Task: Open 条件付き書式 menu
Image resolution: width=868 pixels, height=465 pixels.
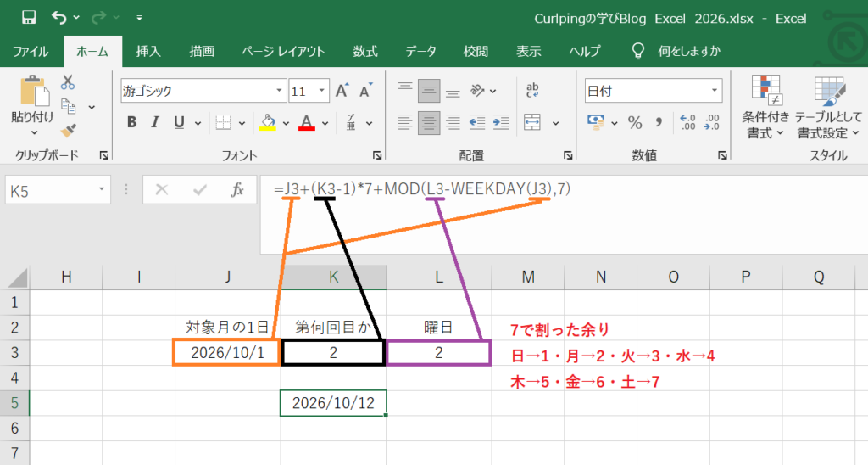Action: 765,108
